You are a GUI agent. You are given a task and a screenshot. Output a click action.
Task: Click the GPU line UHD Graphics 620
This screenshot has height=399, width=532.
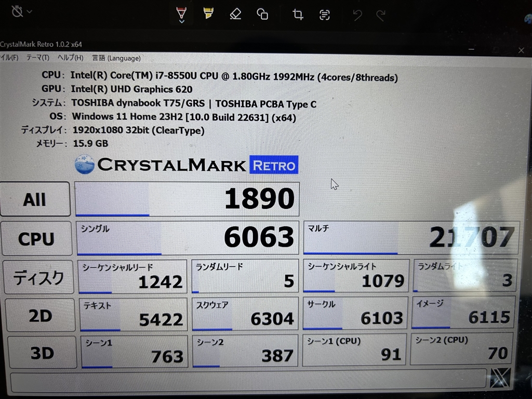coord(131,89)
